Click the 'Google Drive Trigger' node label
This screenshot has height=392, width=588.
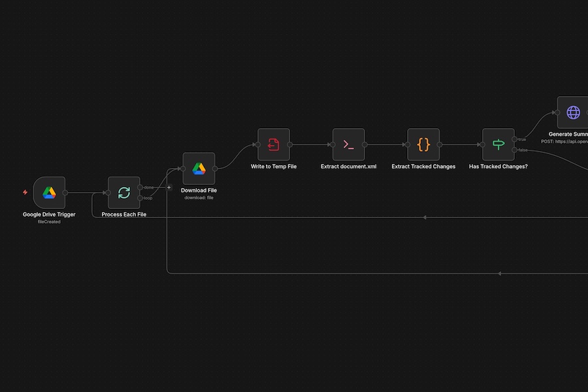click(x=49, y=214)
